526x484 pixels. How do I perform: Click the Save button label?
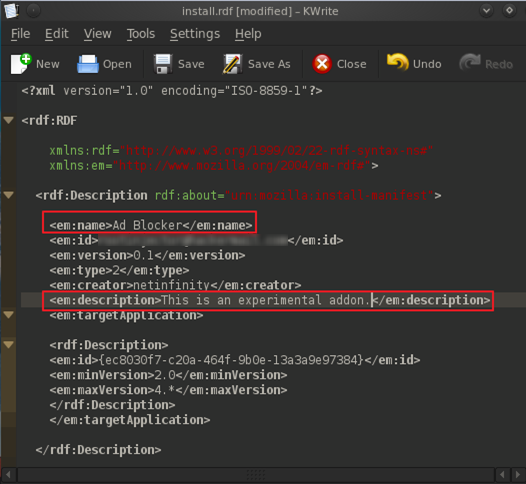tap(191, 64)
